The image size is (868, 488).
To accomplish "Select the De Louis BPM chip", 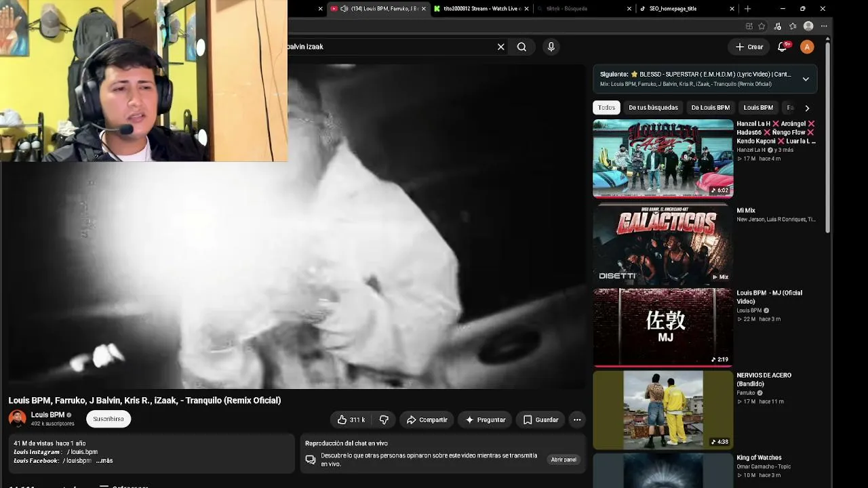I will point(710,108).
